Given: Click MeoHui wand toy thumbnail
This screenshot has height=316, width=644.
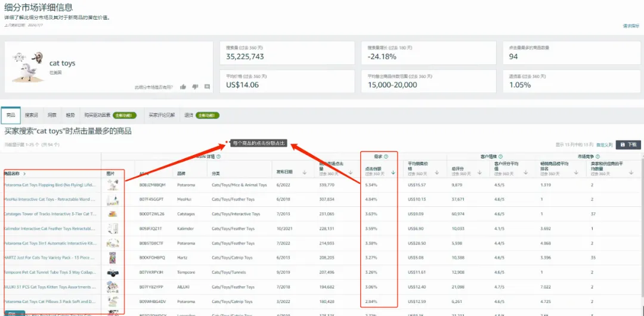Looking at the screenshot, I should [113, 200].
